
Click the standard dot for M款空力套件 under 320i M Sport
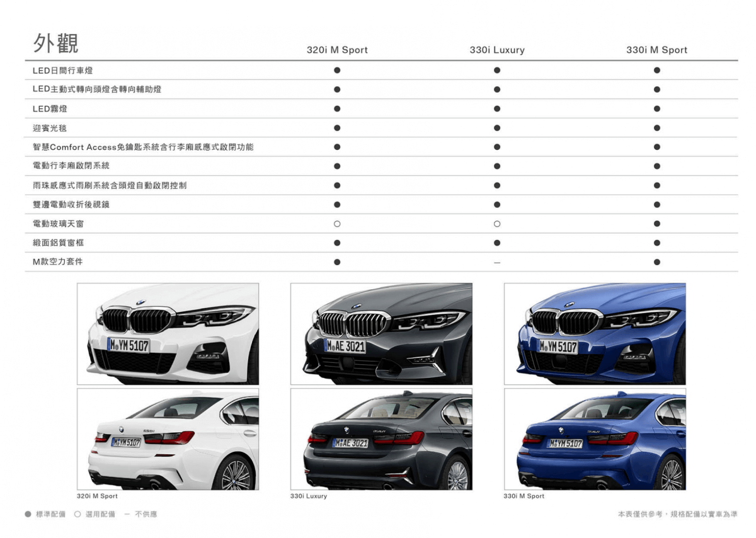337,262
